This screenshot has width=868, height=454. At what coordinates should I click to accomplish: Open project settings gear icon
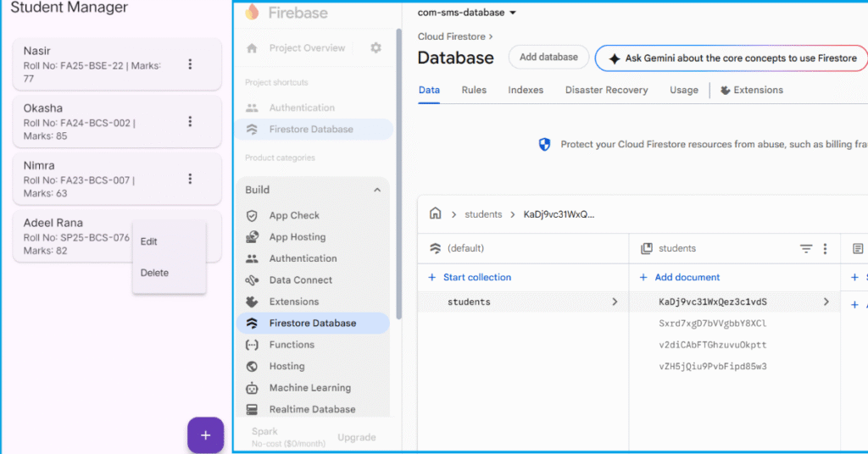pos(376,48)
